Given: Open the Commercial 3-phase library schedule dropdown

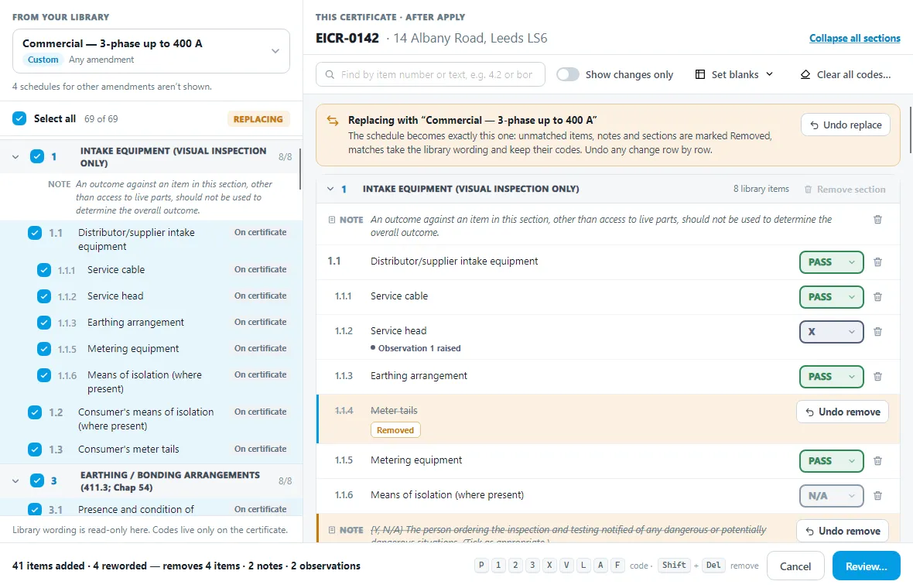Looking at the screenshot, I should pos(152,51).
